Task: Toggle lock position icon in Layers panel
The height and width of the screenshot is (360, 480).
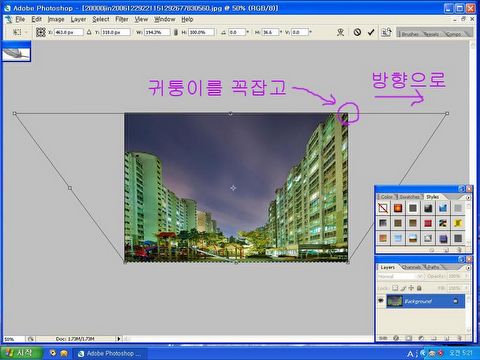Action: click(x=411, y=288)
